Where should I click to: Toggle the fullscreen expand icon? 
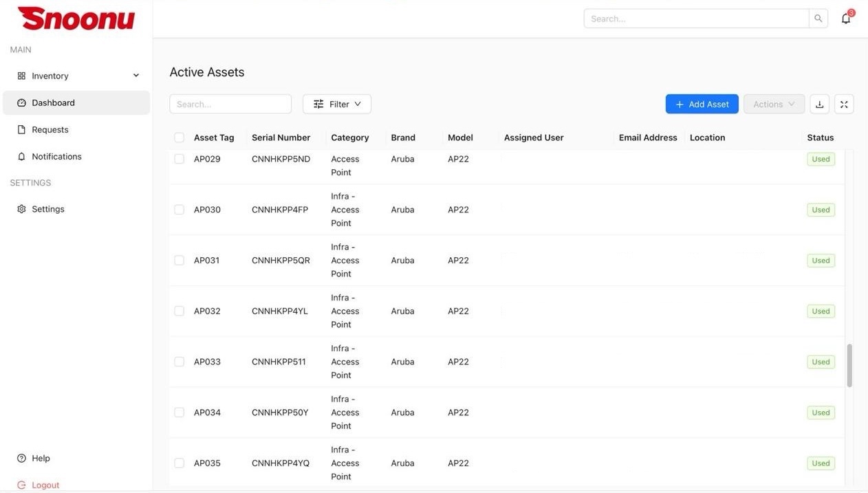[844, 105]
